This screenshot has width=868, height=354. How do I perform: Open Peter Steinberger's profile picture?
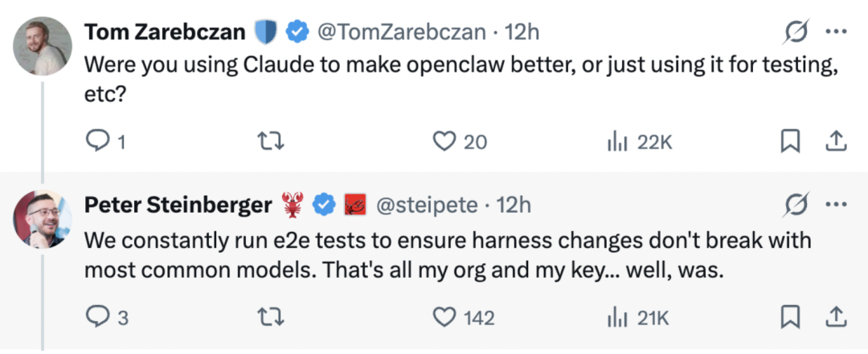click(x=43, y=219)
